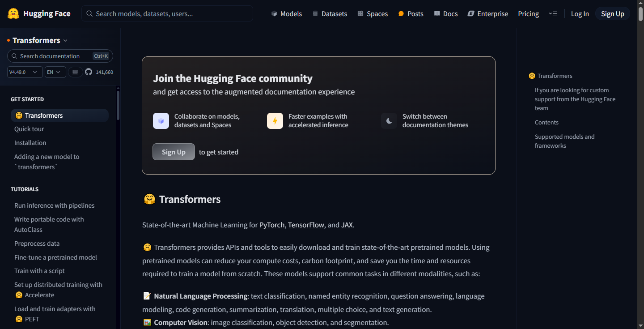Click the moon icon for documentation themes

[389, 121]
